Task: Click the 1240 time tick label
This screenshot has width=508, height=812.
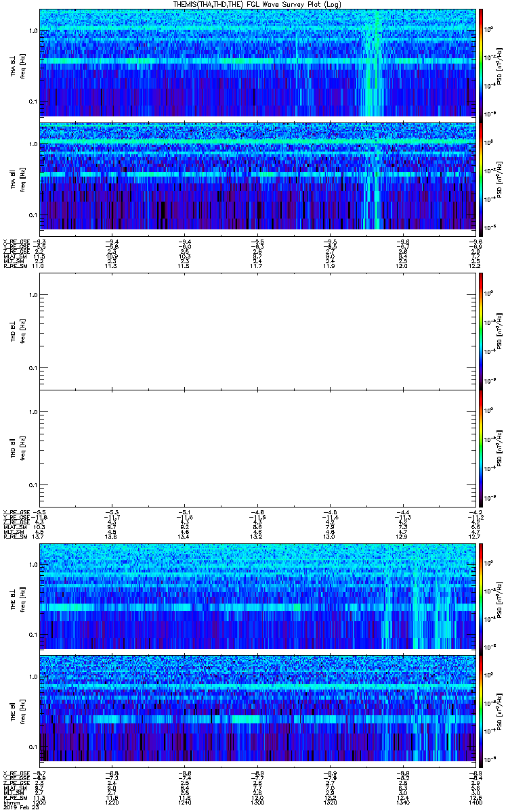Action: pos(184,803)
